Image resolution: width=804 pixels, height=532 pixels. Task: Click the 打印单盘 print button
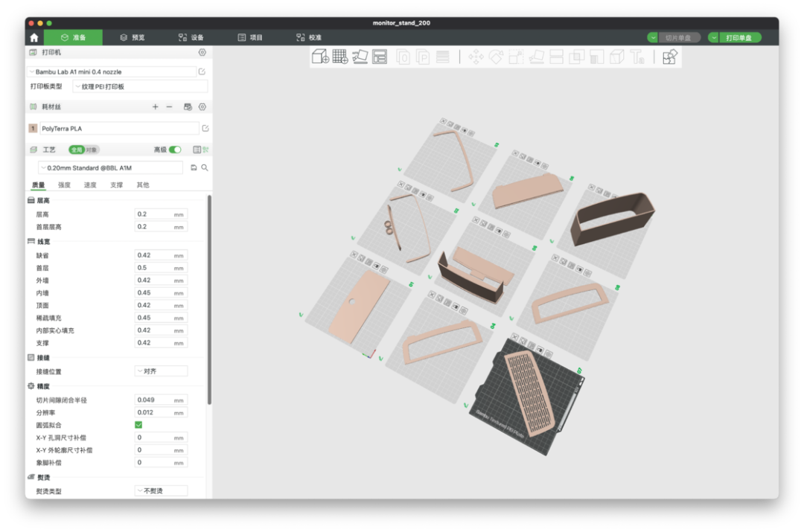pyautogui.click(x=739, y=37)
